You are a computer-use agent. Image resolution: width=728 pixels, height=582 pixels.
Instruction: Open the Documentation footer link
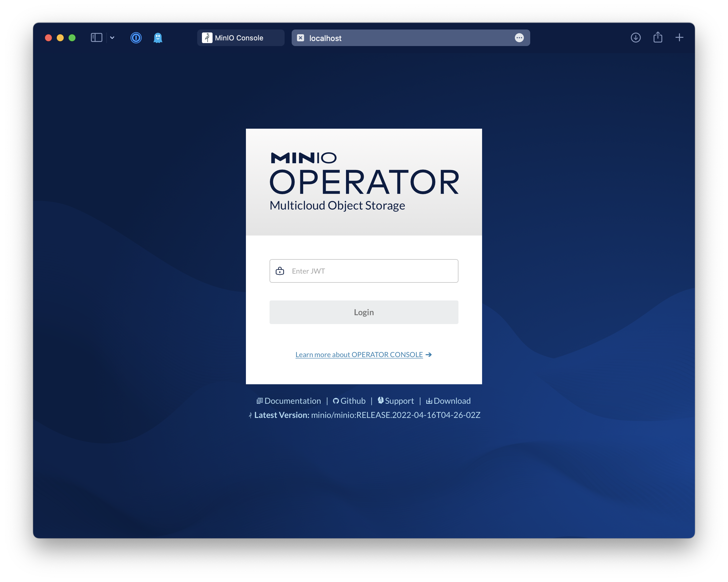(x=292, y=401)
